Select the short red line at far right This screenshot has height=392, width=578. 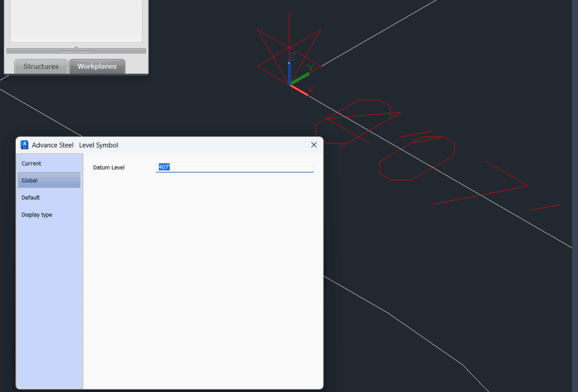tap(545, 207)
